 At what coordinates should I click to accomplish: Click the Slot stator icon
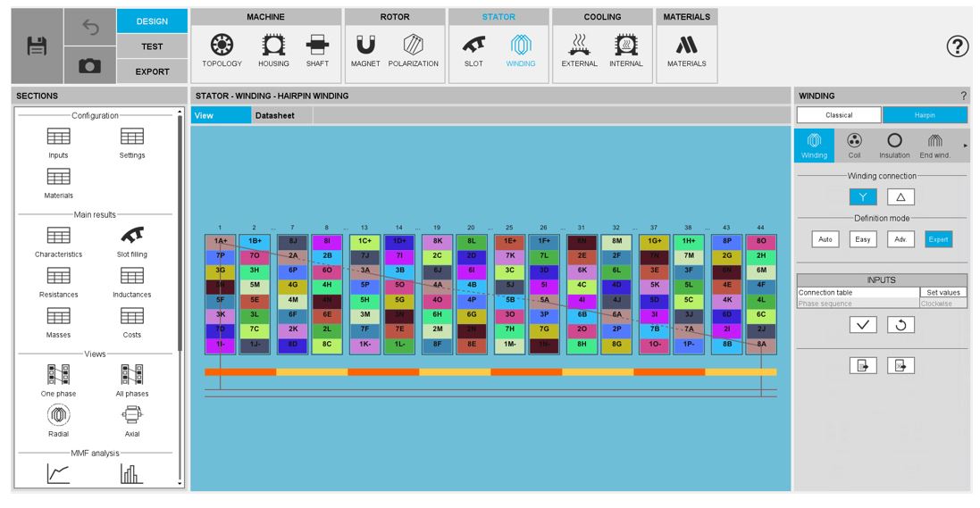pyautogui.click(x=473, y=51)
